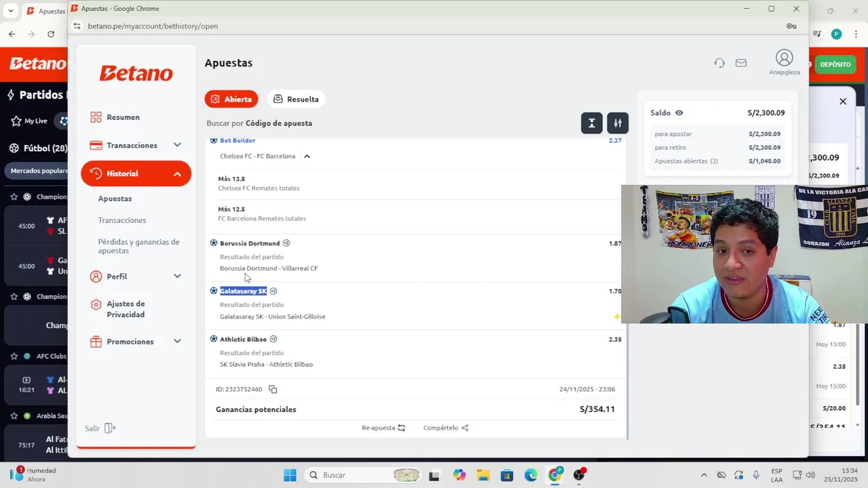Click the SK Slavia Praha - Athletic Bilbao text
Screen dimensions: 868x488
pyautogui.click(x=266, y=365)
